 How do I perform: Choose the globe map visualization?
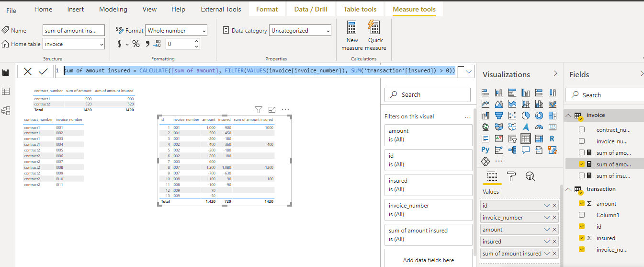point(486,127)
